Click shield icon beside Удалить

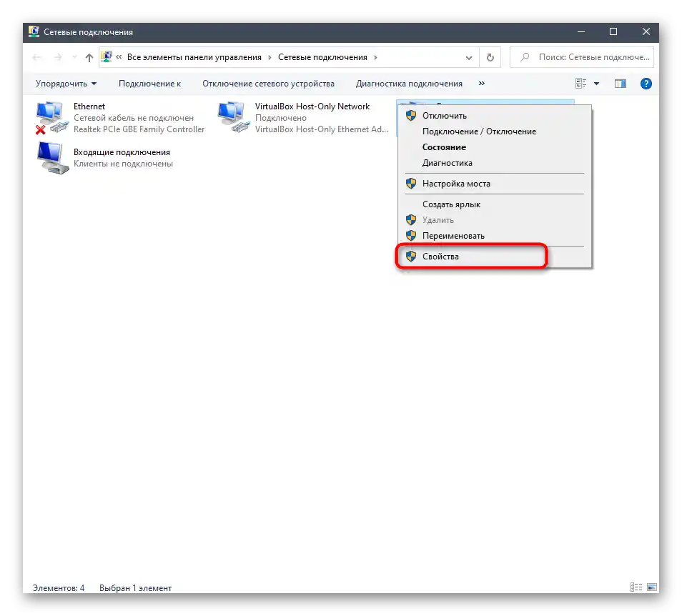[x=411, y=220]
